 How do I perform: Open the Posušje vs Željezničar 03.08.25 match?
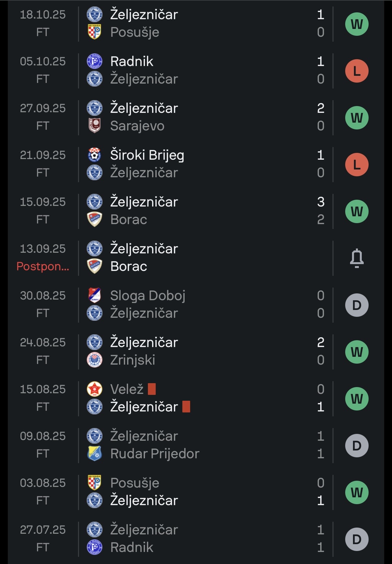[195, 492]
